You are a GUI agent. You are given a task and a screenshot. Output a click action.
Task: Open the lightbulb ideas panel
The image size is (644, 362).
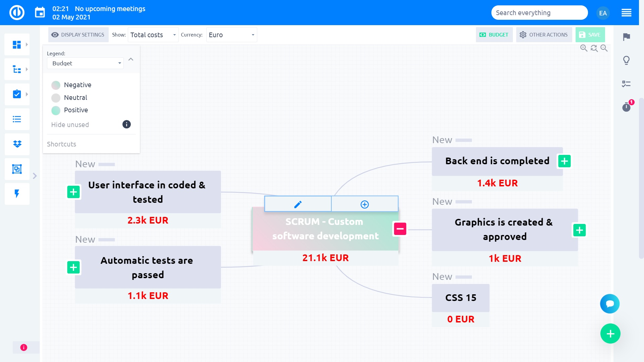click(x=626, y=60)
